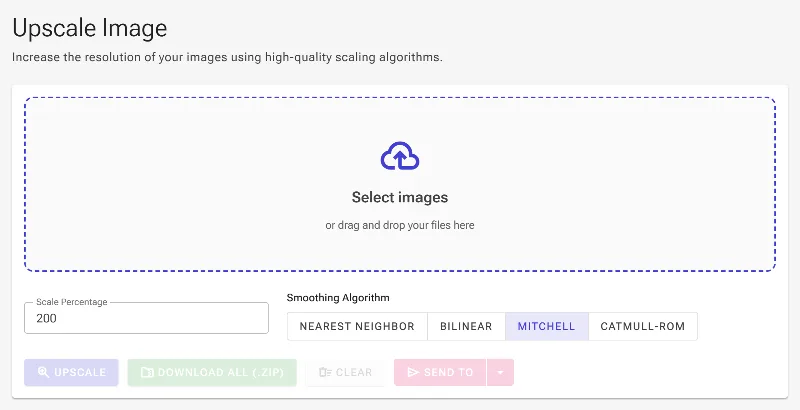Open the Send To dropdown arrow

500,372
